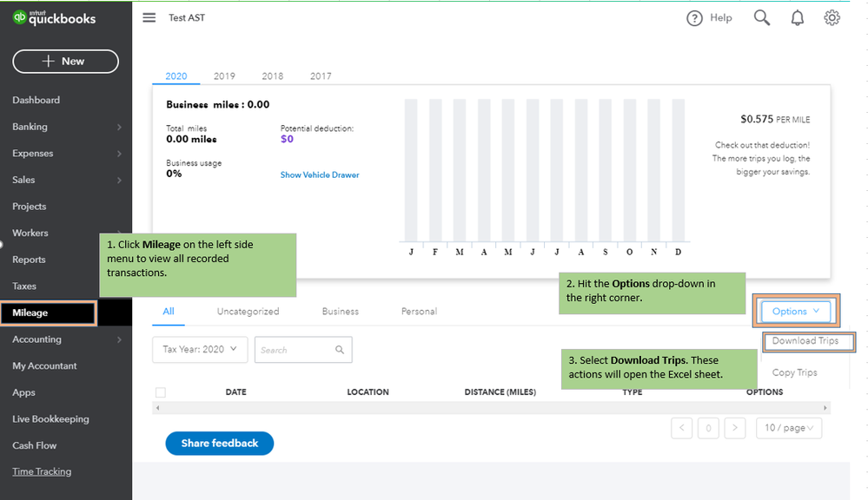Click the QuickBooks logo

[x=54, y=18]
